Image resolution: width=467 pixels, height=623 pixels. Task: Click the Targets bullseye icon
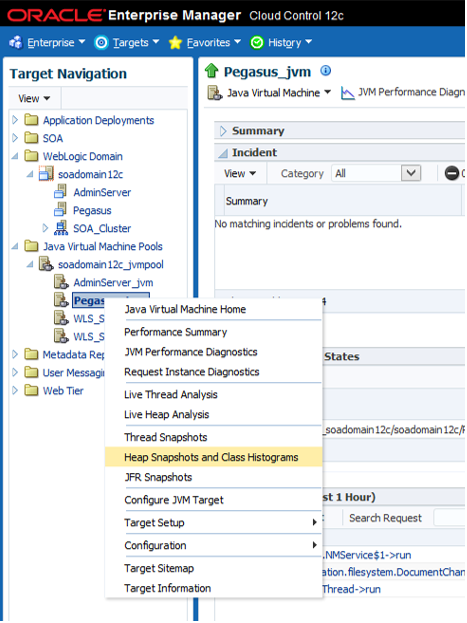[x=101, y=42]
